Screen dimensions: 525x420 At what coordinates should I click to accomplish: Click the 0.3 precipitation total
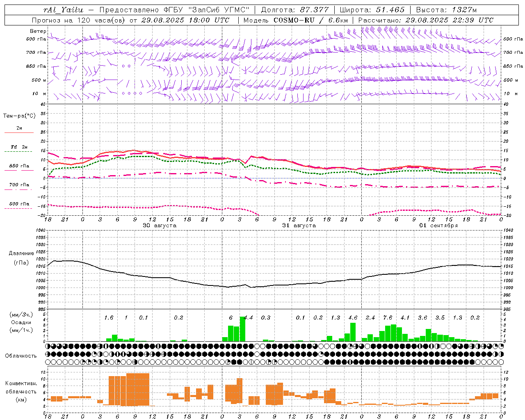pyautogui.click(x=266, y=317)
